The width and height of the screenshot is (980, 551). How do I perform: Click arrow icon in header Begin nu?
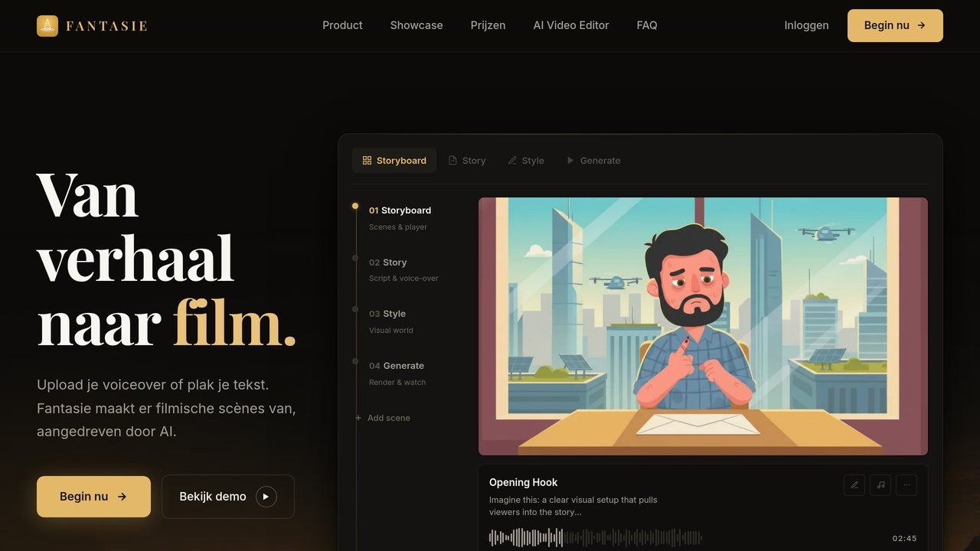(x=921, y=25)
